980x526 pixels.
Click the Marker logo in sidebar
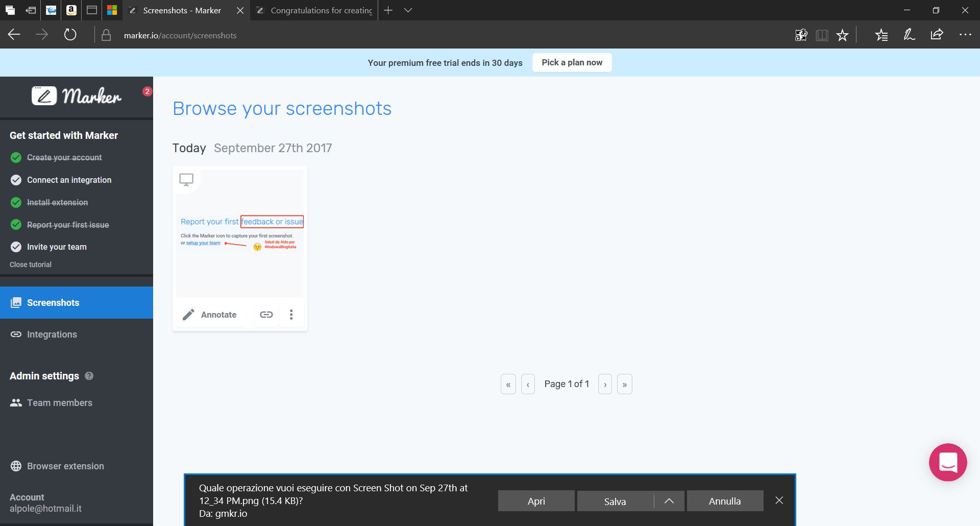coord(77,95)
